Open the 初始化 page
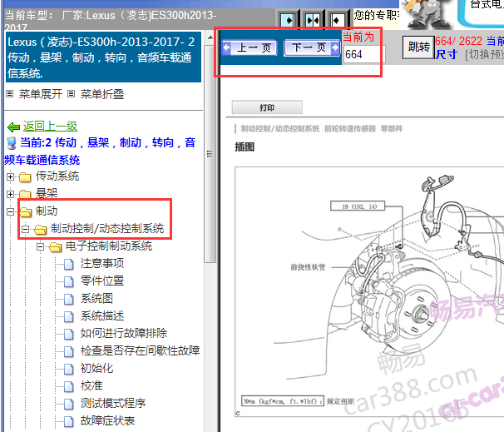Screen dimensions: 504x432 (96, 368)
